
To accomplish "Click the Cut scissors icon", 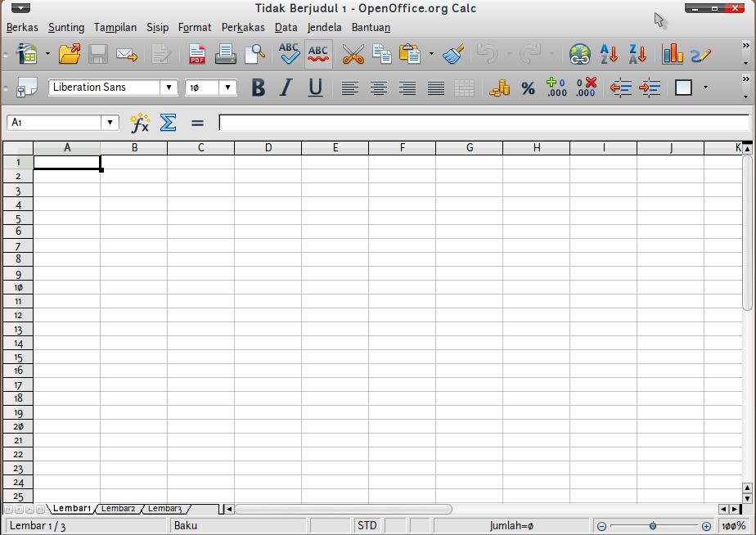I will click(x=353, y=54).
